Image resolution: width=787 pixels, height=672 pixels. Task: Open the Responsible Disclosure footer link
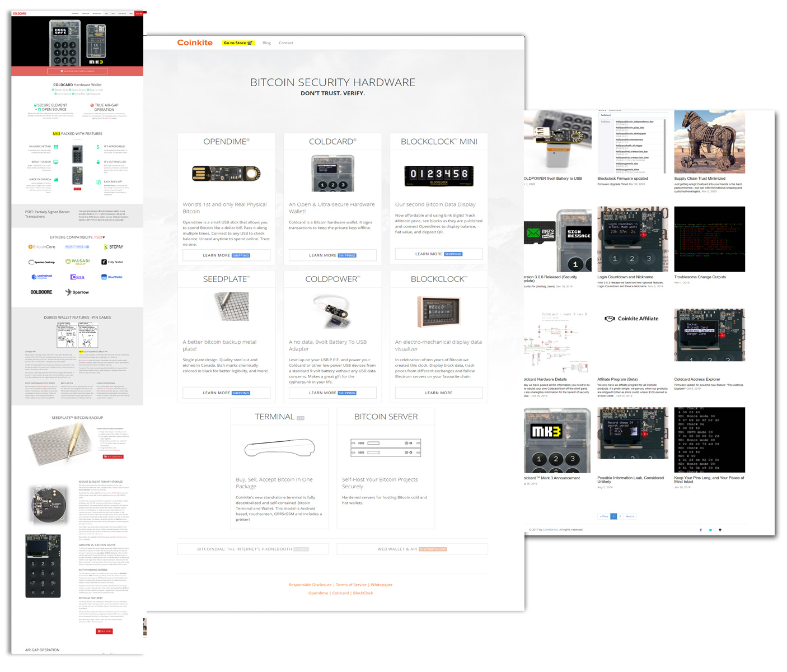[x=310, y=585]
